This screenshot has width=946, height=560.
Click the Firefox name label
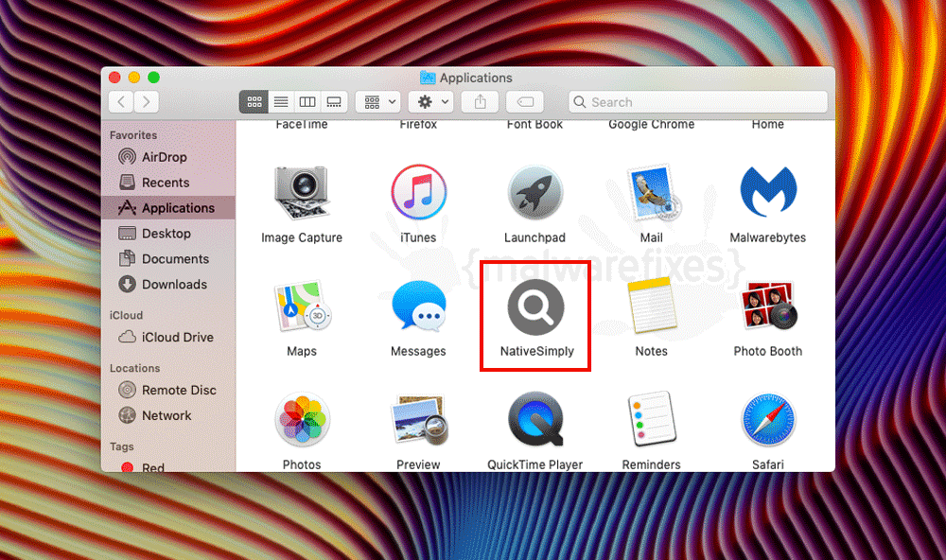pyautogui.click(x=419, y=124)
